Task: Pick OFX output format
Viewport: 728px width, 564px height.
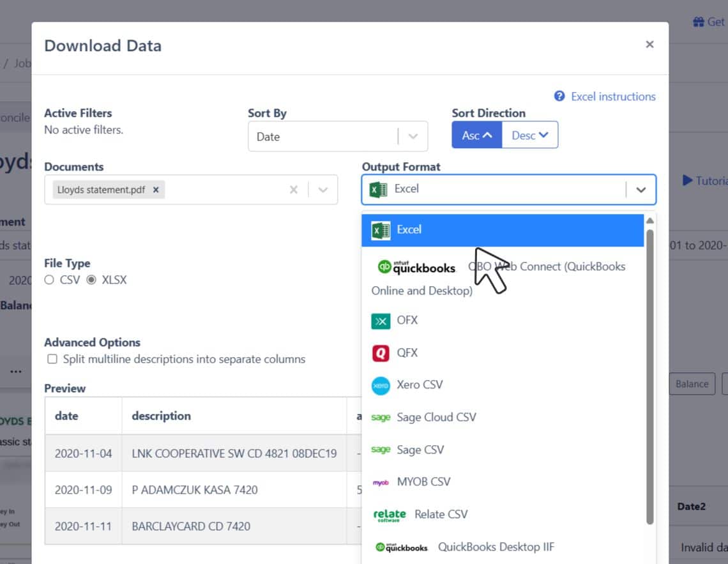Action: click(503, 320)
